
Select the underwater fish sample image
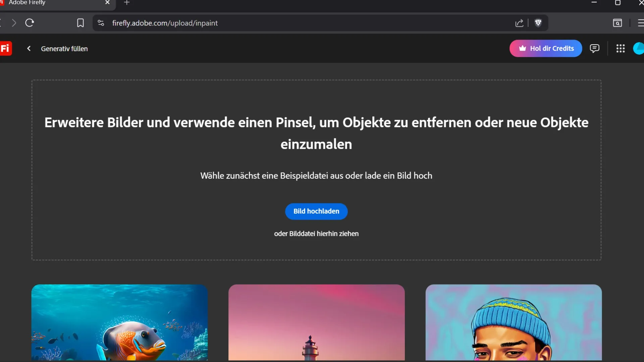[x=119, y=322]
